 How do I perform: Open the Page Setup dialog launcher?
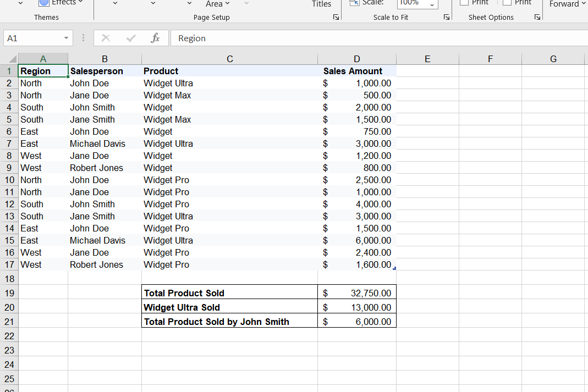tap(336, 17)
